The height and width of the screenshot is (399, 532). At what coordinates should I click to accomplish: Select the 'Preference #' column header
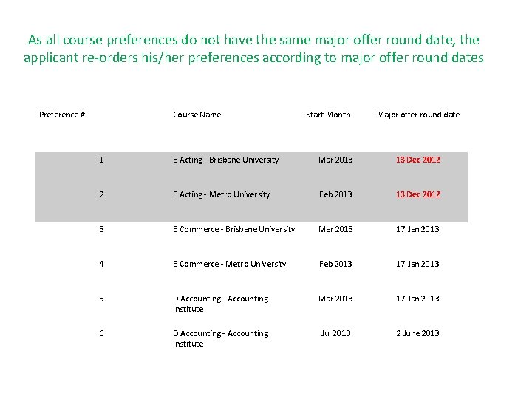[x=62, y=115]
